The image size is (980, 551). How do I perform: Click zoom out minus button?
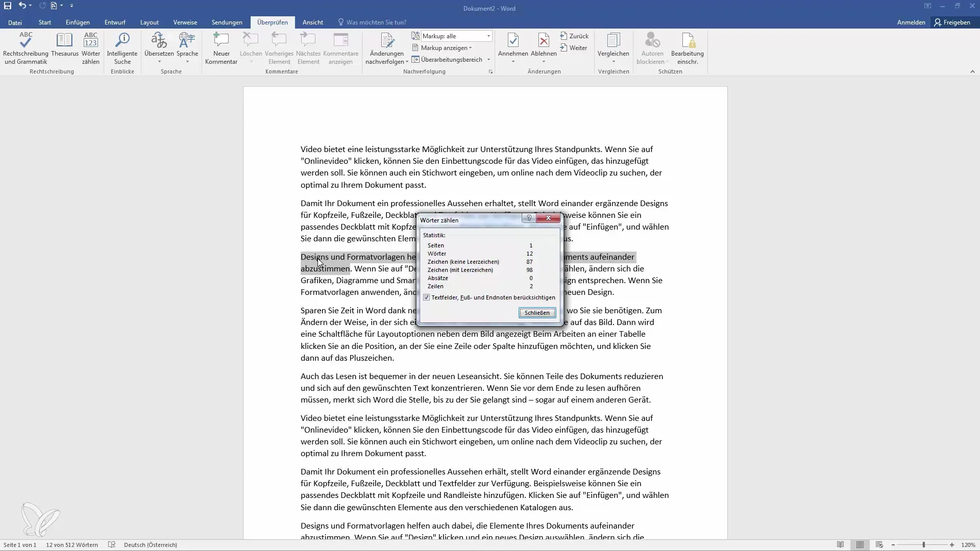click(x=893, y=545)
